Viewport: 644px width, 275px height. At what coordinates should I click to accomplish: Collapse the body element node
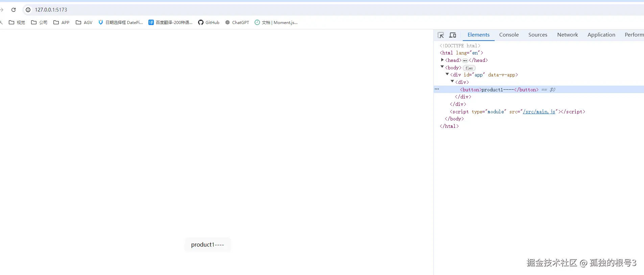pyautogui.click(x=442, y=67)
